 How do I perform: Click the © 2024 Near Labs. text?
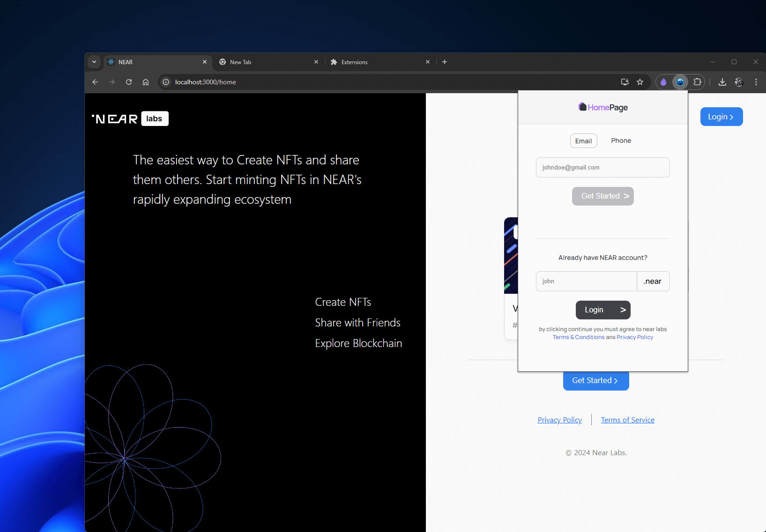tap(596, 453)
